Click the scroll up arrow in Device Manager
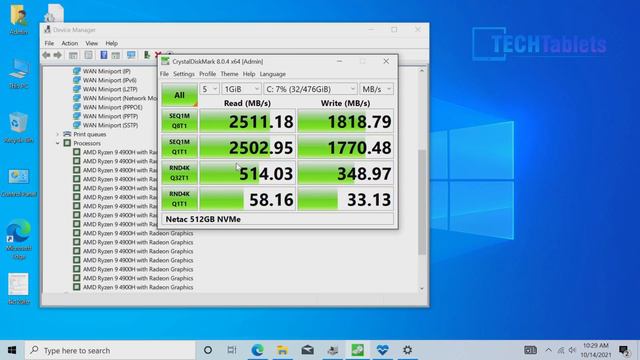The width and height of the screenshot is (640, 360). pyautogui.click(x=422, y=71)
